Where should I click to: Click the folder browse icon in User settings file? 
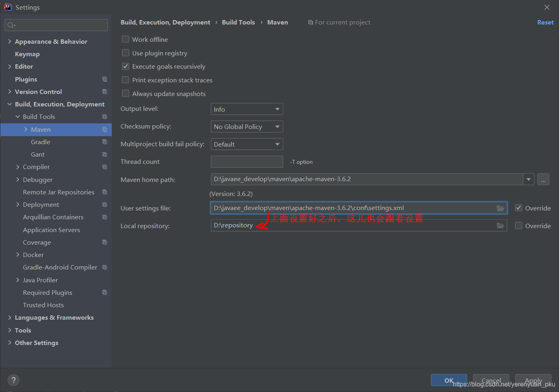tap(500, 208)
